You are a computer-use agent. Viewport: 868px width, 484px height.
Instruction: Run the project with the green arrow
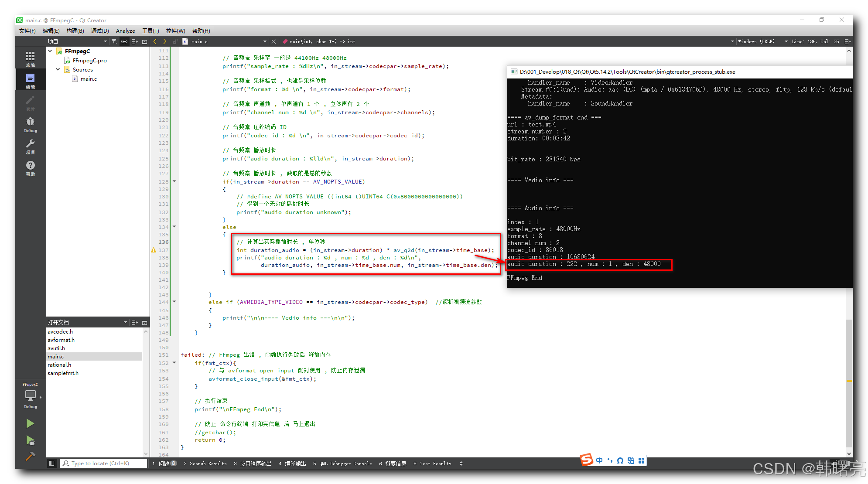pos(30,423)
